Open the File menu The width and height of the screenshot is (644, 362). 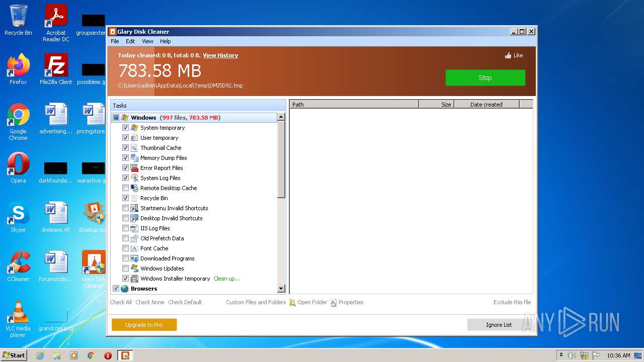tap(115, 41)
